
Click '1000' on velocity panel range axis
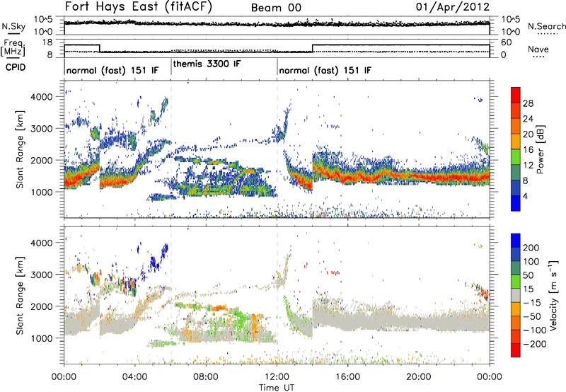pyautogui.click(x=41, y=338)
